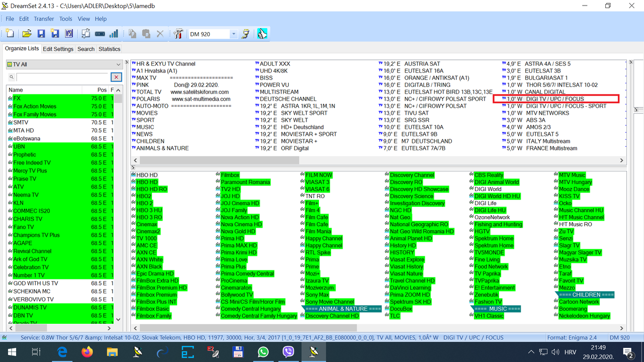Open the Help menu
Image resolution: width=644 pixels, height=362 pixels.
(101, 19)
